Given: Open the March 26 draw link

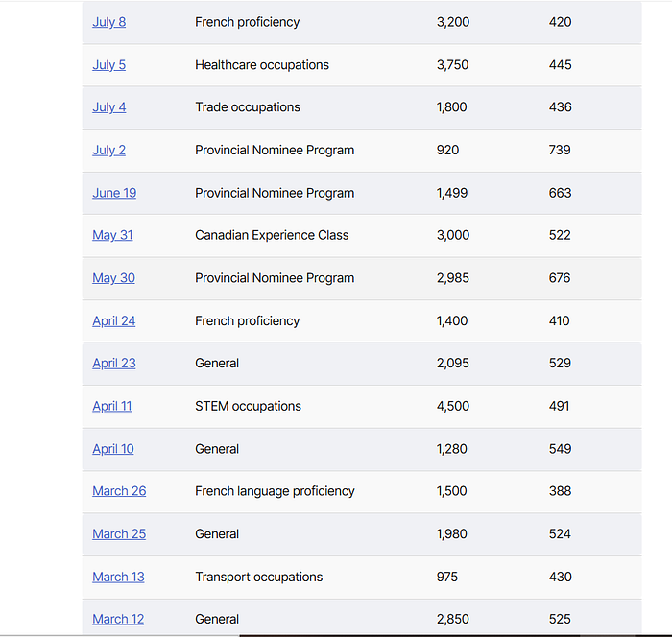Looking at the screenshot, I should (x=119, y=491).
